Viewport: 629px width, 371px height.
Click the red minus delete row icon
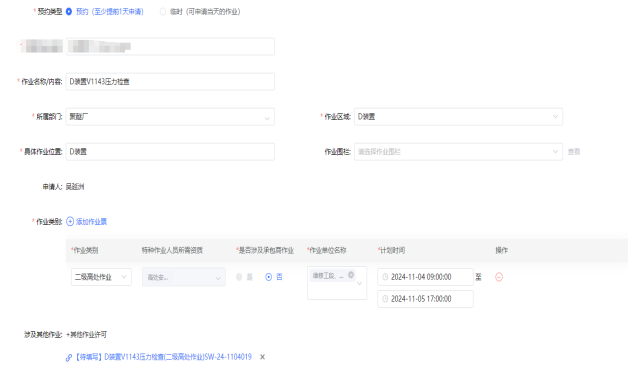coord(499,277)
